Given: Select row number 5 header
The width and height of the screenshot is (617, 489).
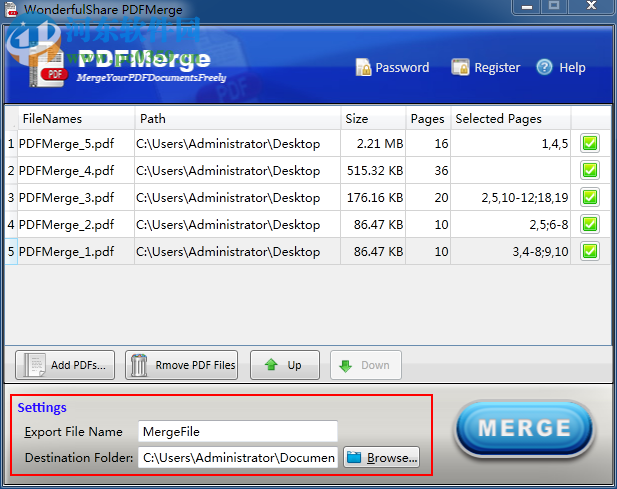Looking at the screenshot, I should coord(11,251).
